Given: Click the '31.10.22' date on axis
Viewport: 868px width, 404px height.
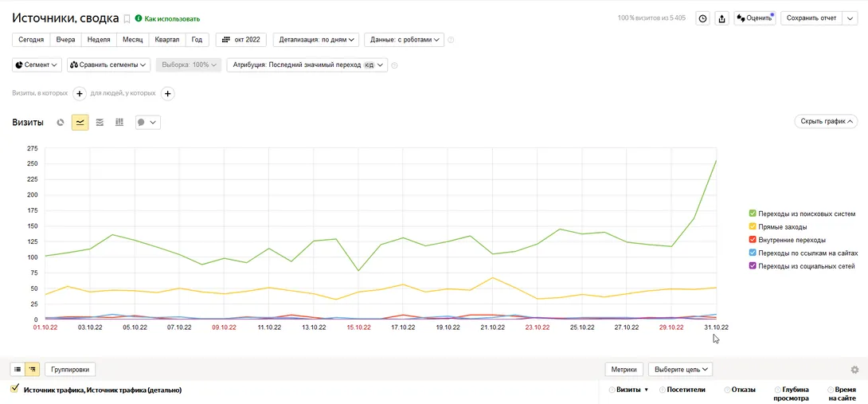Looking at the screenshot, I should [x=716, y=328].
